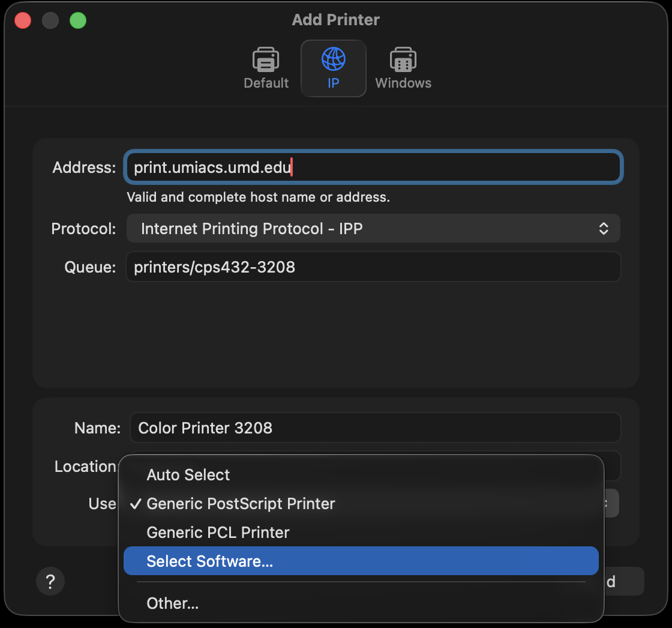Click the IP globe icon

(334, 60)
